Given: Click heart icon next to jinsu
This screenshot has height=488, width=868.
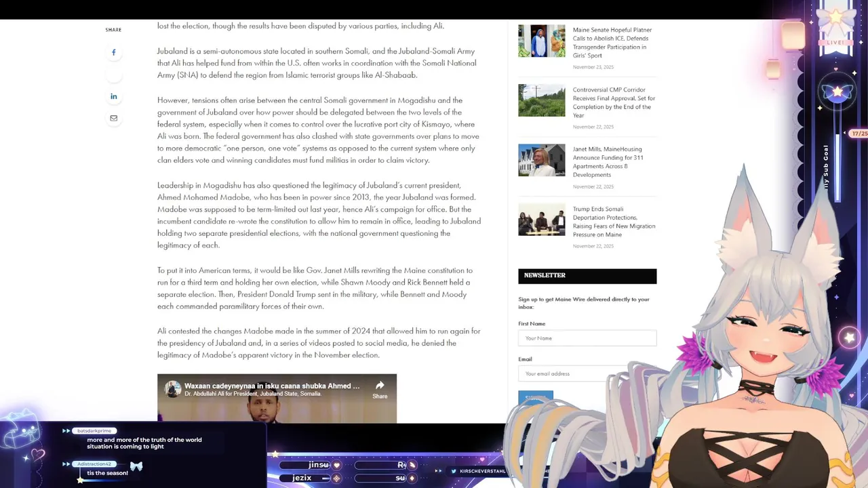Looking at the screenshot, I should point(336,465).
